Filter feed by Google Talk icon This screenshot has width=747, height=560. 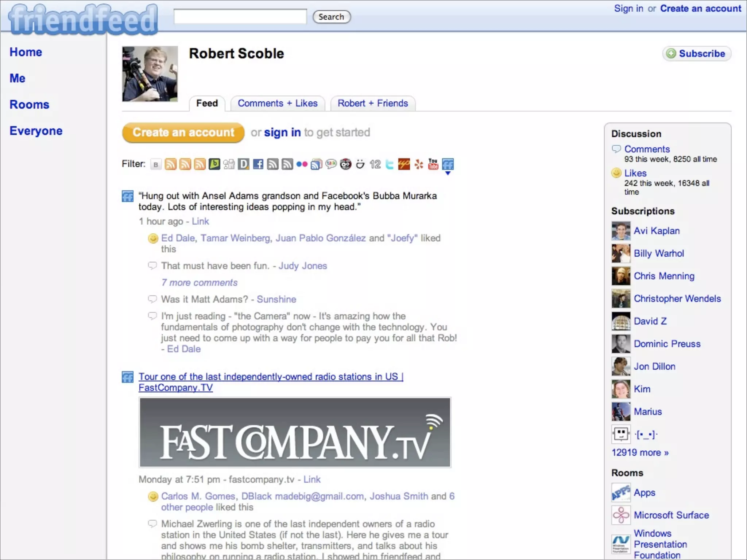[331, 164]
